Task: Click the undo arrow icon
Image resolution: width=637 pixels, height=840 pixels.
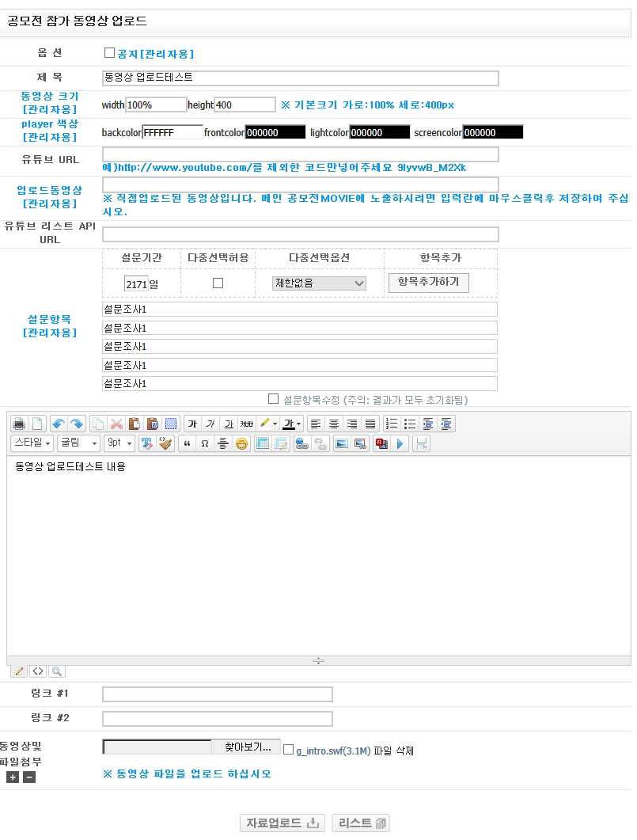Action: pyautogui.click(x=59, y=424)
